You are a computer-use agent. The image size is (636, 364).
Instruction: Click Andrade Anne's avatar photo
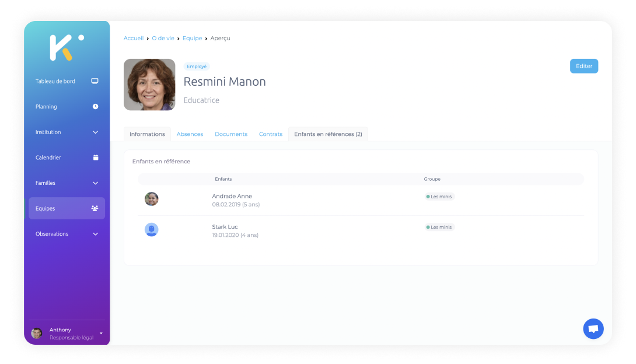click(151, 199)
